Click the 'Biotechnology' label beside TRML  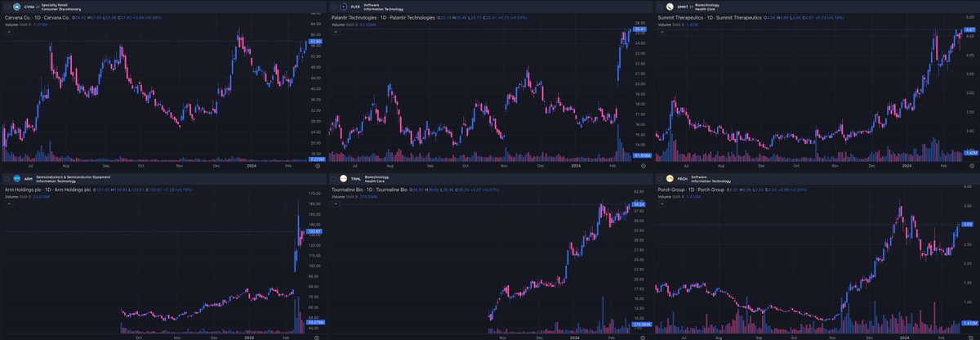(x=376, y=176)
